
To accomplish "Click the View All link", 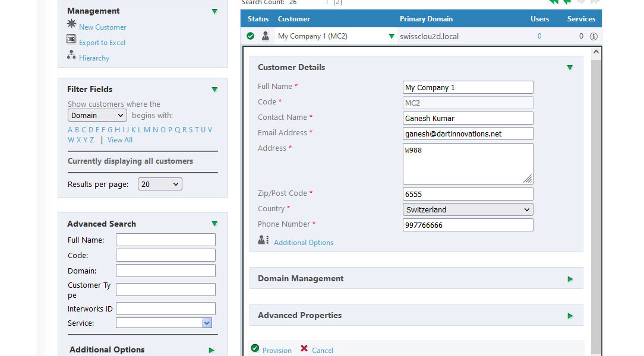I will (119, 139).
